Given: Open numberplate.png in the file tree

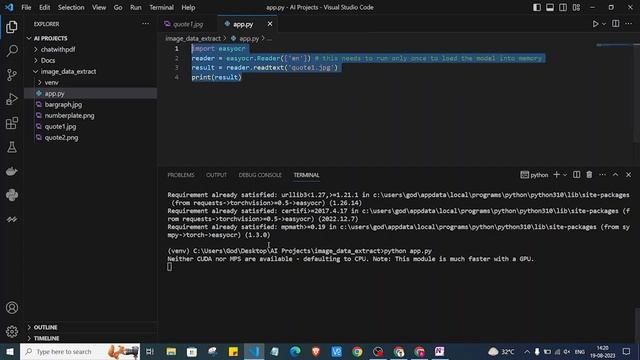Looking at the screenshot, I should 91,116.
